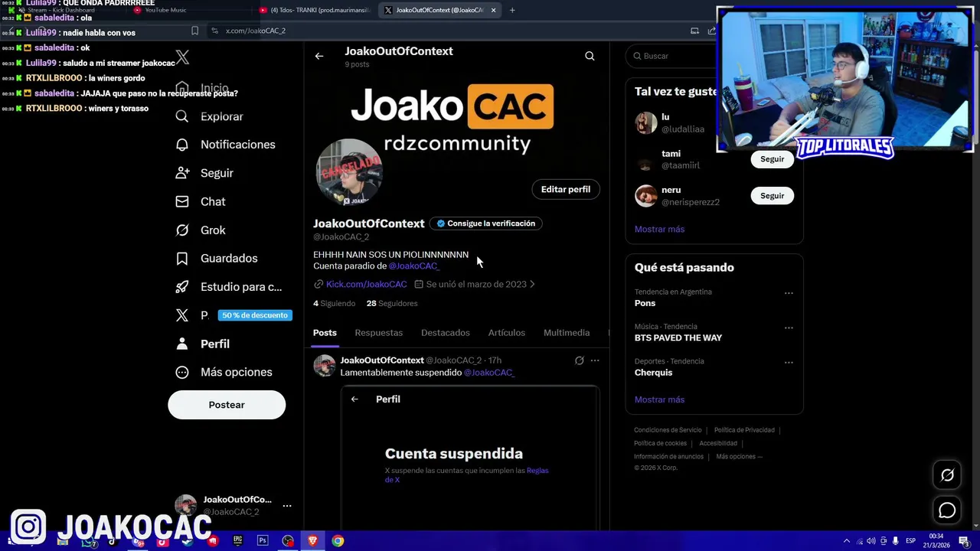Click the floating chat messages button
The width and height of the screenshot is (980, 551).
coord(947,510)
